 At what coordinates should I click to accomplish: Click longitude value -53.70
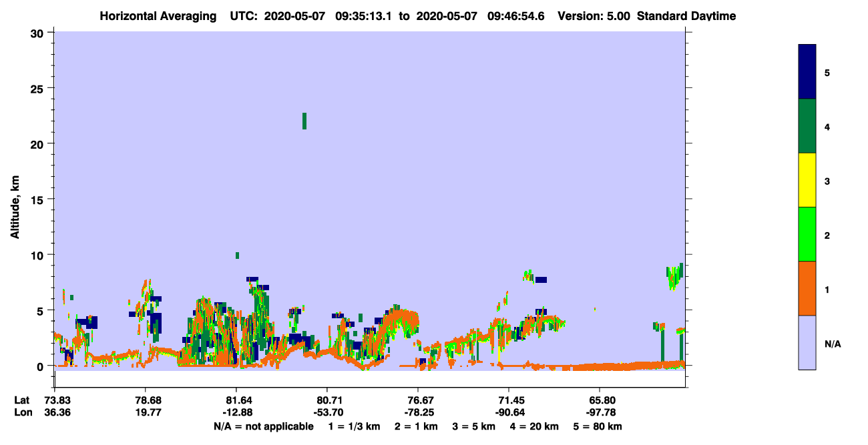coord(327,412)
